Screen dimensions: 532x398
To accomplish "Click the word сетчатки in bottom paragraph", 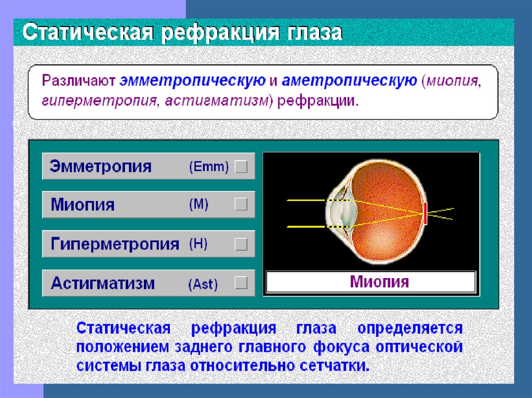I will click(x=334, y=366).
